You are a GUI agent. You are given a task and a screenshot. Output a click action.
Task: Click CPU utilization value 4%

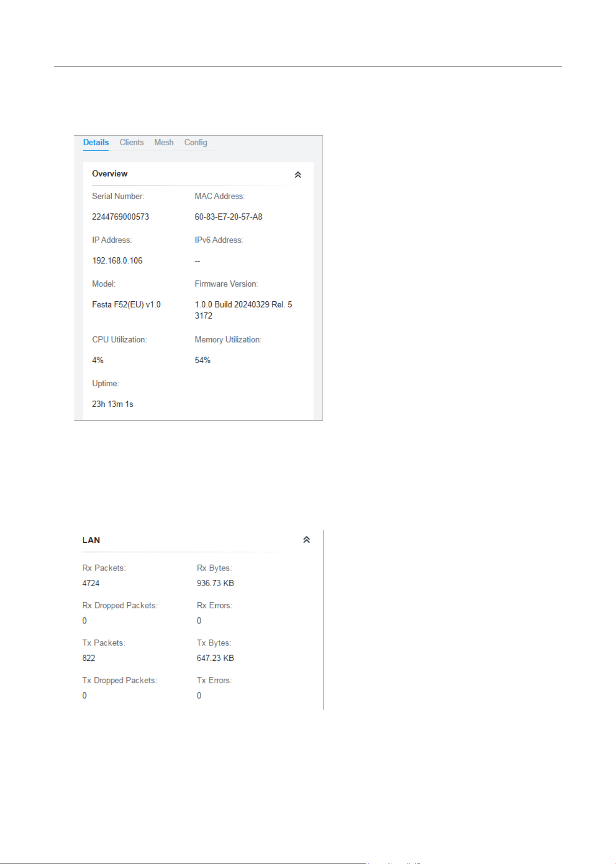(x=98, y=360)
